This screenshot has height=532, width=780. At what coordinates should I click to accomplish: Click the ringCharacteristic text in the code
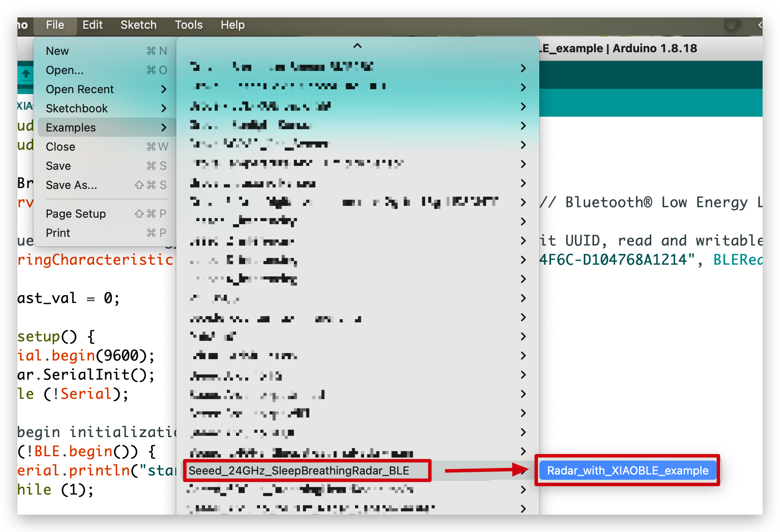pos(96,260)
